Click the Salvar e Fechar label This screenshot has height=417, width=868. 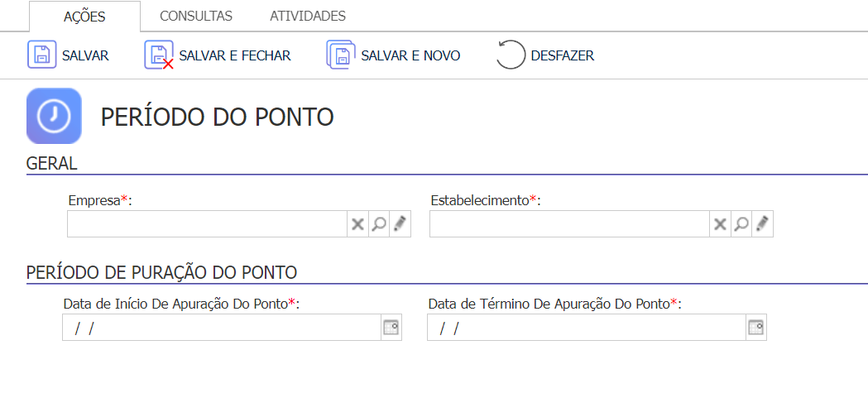click(235, 56)
